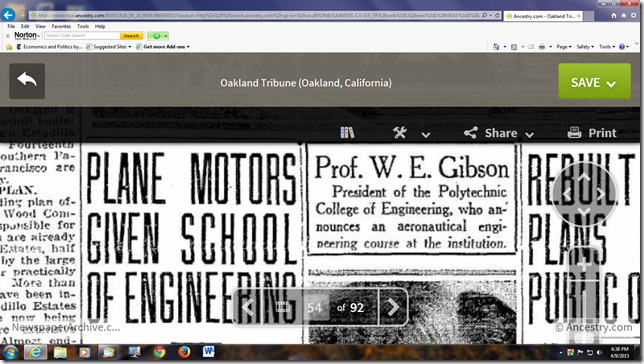Click the add to favorites star icon
The image size is (644, 364).
[9, 47]
